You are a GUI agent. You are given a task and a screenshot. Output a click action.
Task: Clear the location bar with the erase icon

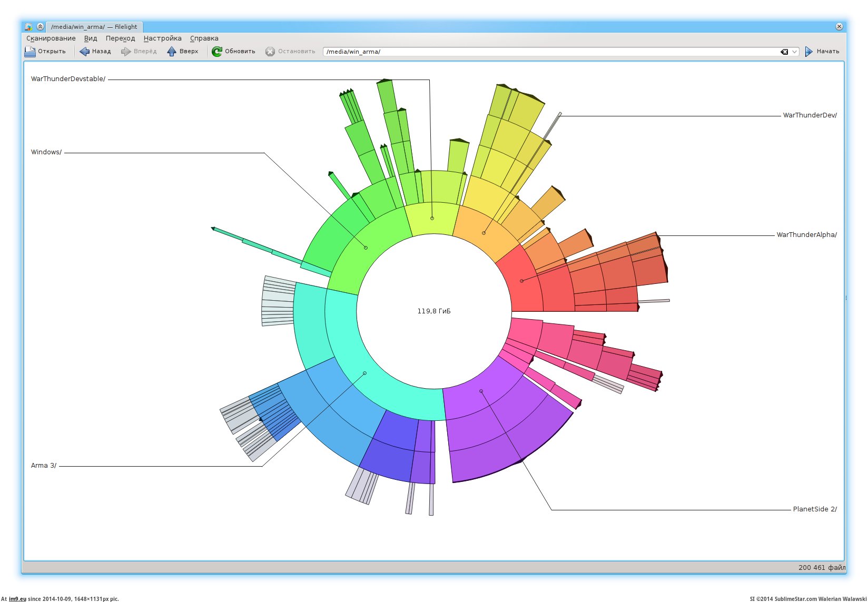(784, 52)
